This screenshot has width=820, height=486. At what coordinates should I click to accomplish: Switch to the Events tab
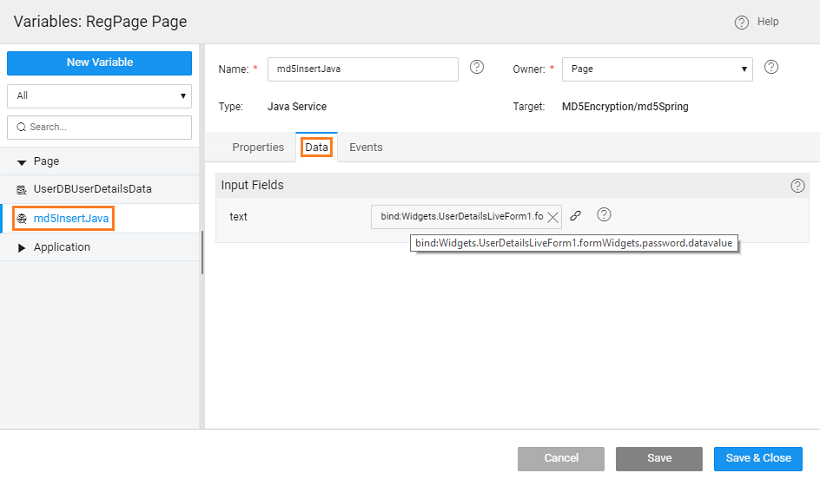[x=366, y=147]
